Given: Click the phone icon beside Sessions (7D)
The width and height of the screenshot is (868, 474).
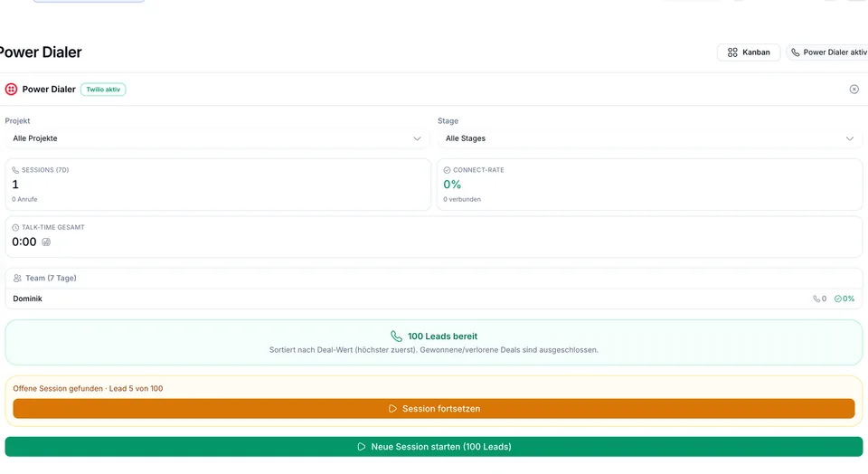Looking at the screenshot, I should click(x=15, y=170).
